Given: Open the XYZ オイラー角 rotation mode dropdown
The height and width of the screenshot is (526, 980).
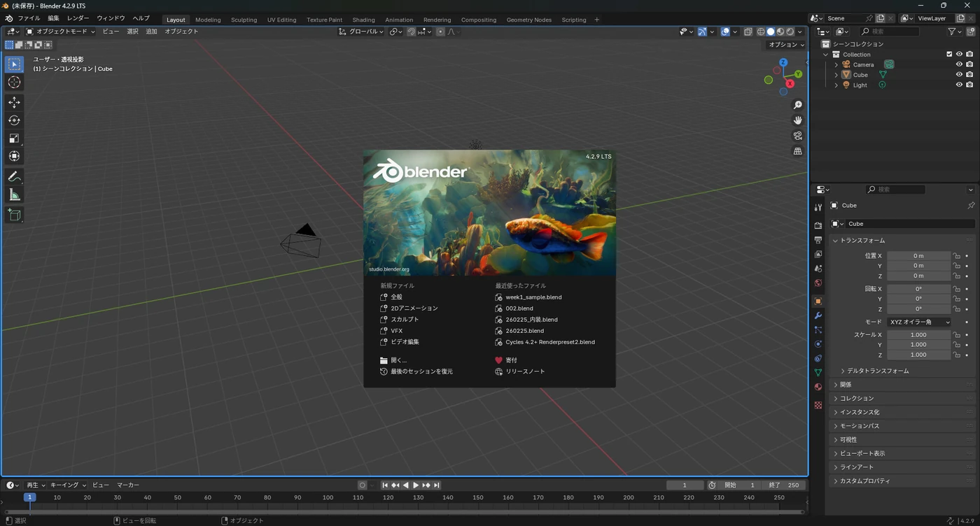Looking at the screenshot, I should (919, 322).
